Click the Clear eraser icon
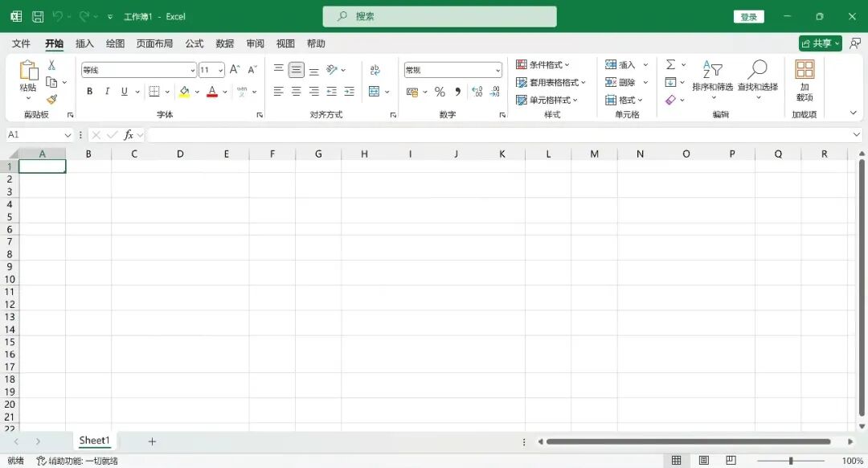This screenshot has height=468, width=868. pyautogui.click(x=670, y=100)
